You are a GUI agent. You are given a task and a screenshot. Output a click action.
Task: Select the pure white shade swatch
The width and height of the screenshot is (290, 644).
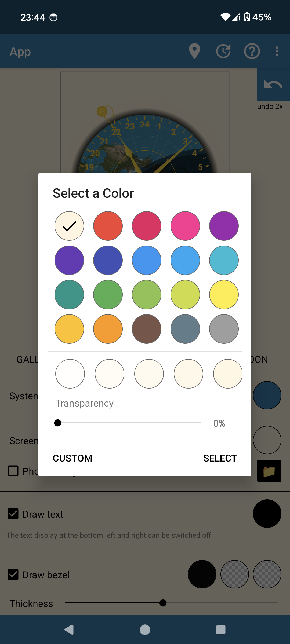(70, 374)
